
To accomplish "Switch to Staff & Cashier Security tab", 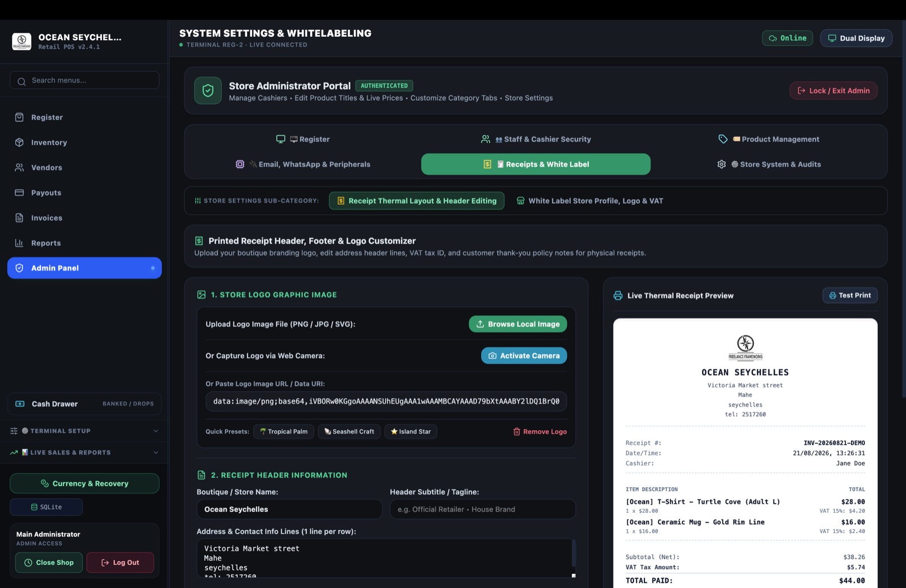I will coord(536,139).
